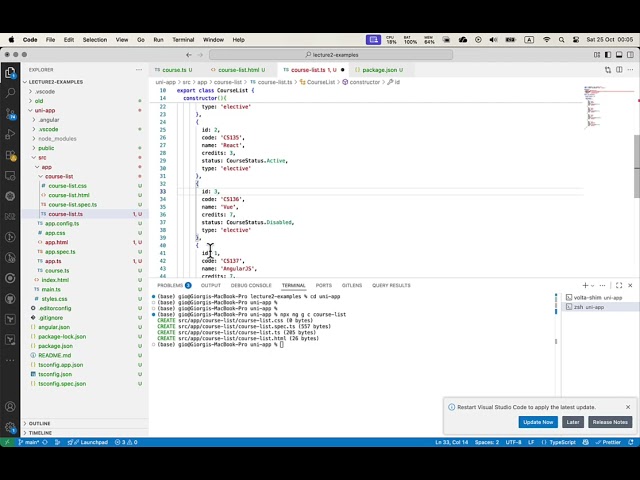Viewport: 640px width, 480px height.
Task: Go back with the navigation arrow
Action: pyautogui.click(x=189, y=55)
